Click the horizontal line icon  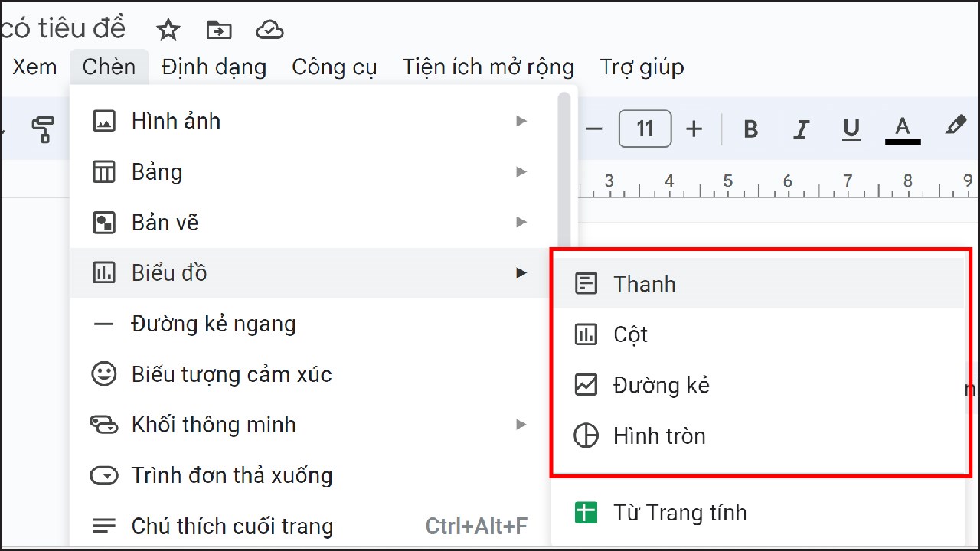103,324
